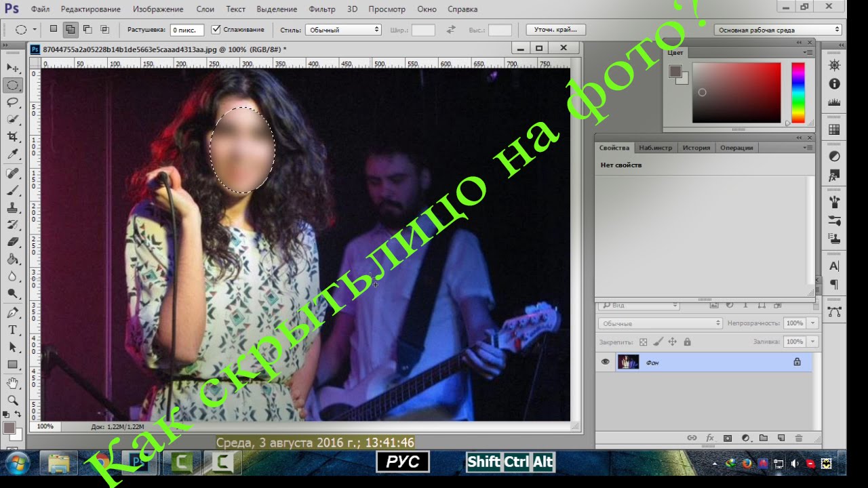Switch to the Операции tab
Screen dimensions: 868x488
click(x=736, y=148)
